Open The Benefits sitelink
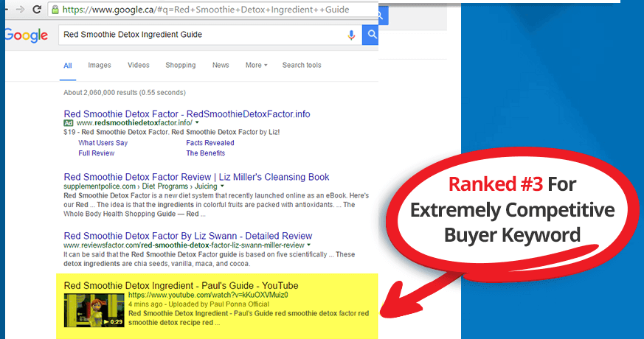Image resolution: width=644 pixels, height=339 pixels. 205,153
